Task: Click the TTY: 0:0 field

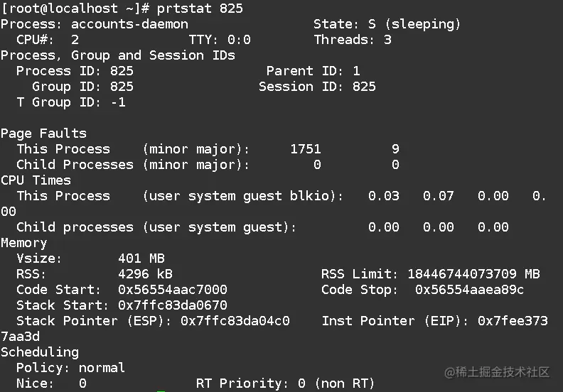Action: 220,40
